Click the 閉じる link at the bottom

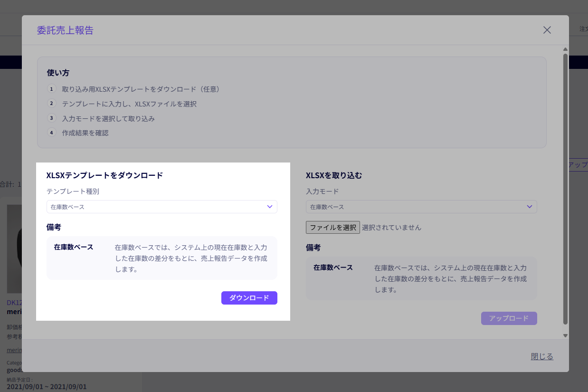(x=541, y=356)
